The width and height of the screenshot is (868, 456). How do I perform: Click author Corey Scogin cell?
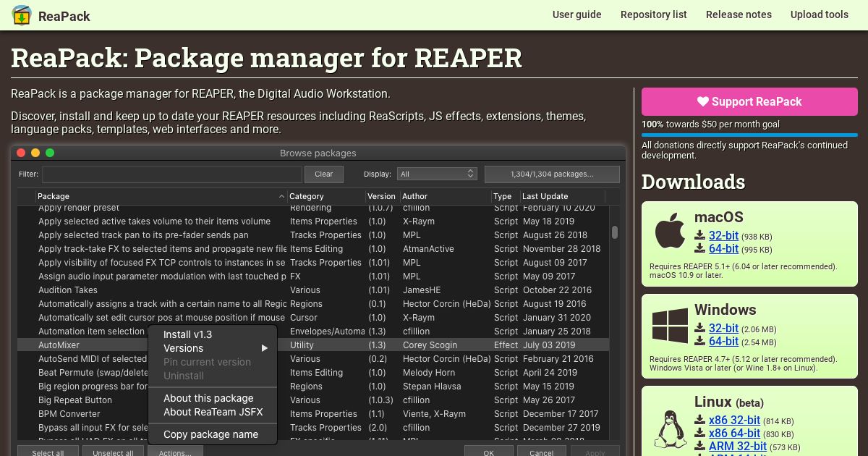[430, 345]
